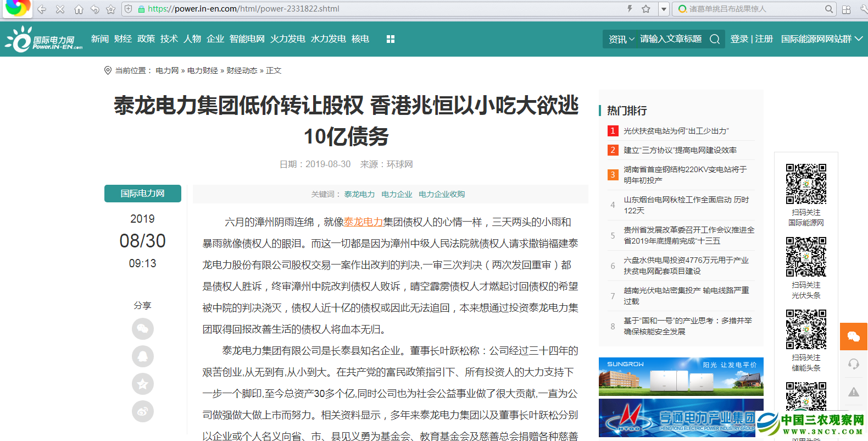
Task: Click the Power.IN-EN.com site logo
Action: (44, 39)
